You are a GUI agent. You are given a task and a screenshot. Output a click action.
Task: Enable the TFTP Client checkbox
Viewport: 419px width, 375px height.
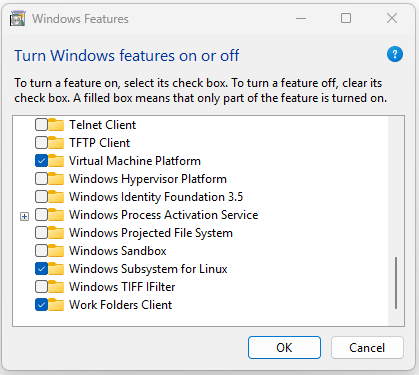coord(41,143)
